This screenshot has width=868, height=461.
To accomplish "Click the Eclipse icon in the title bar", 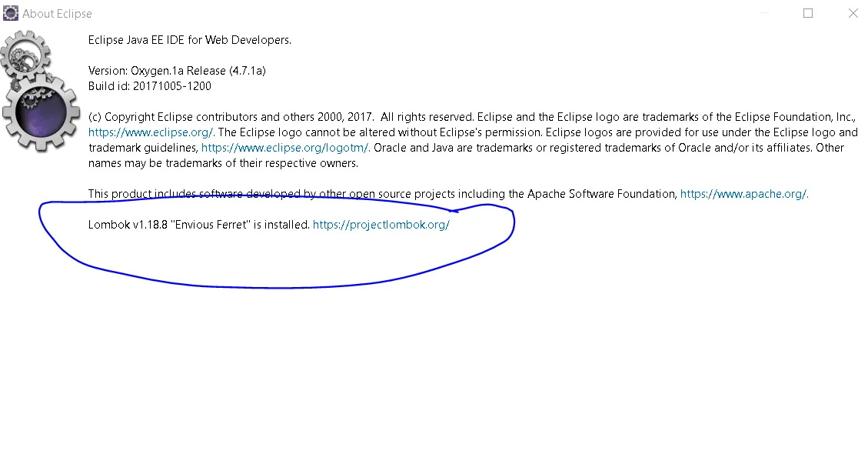I will coord(11,13).
